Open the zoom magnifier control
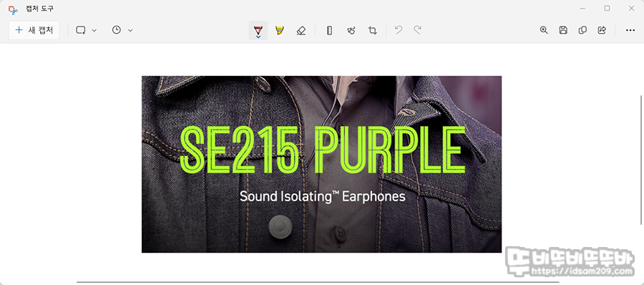 click(544, 30)
